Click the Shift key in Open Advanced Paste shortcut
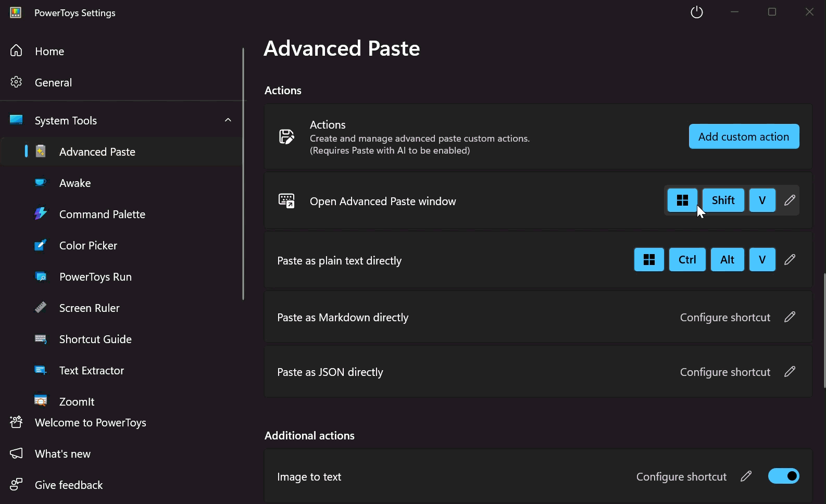 pos(723,200)
